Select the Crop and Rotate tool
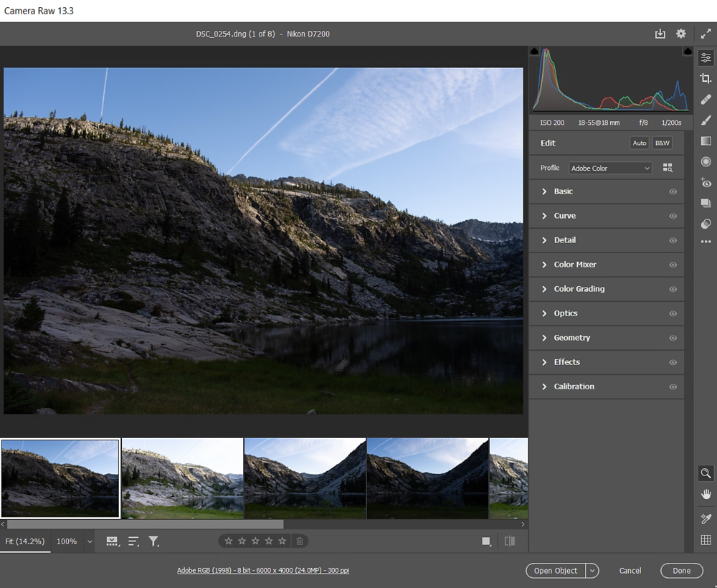 click(x=706, y=79)
